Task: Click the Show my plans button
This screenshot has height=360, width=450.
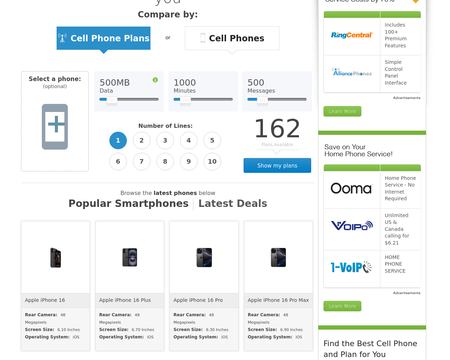Action: 277,165
